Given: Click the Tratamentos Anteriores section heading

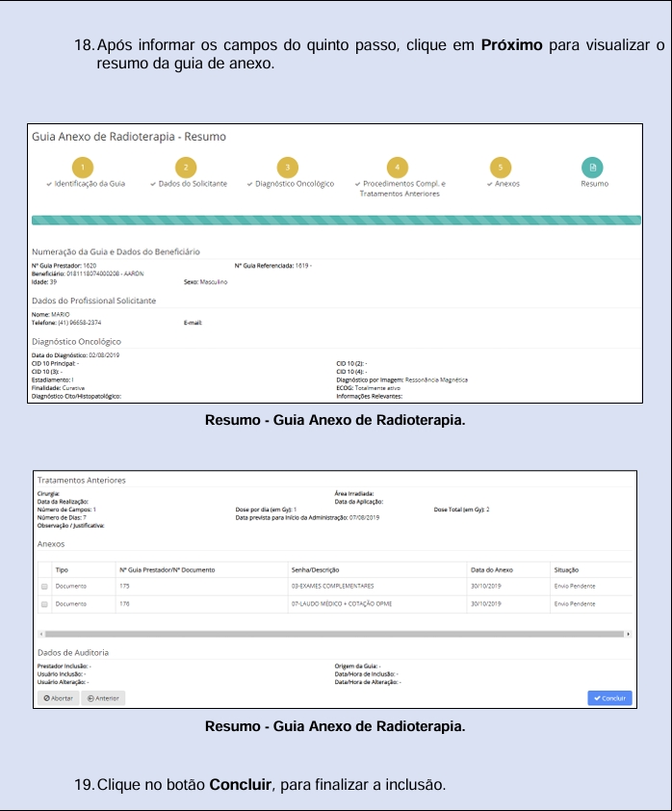Looking at the screenshot, I should pyautogui.click(x=82, y=481).
